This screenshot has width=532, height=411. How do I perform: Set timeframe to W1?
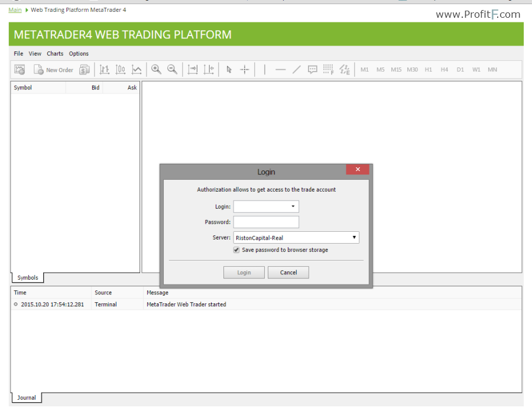click(x=476, y=70)
